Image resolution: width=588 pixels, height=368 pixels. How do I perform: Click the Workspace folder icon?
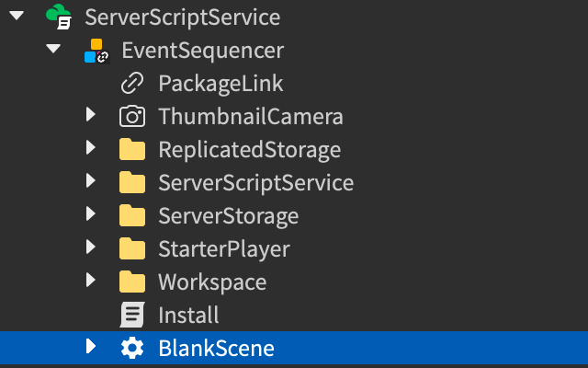[x=132, y=282]
